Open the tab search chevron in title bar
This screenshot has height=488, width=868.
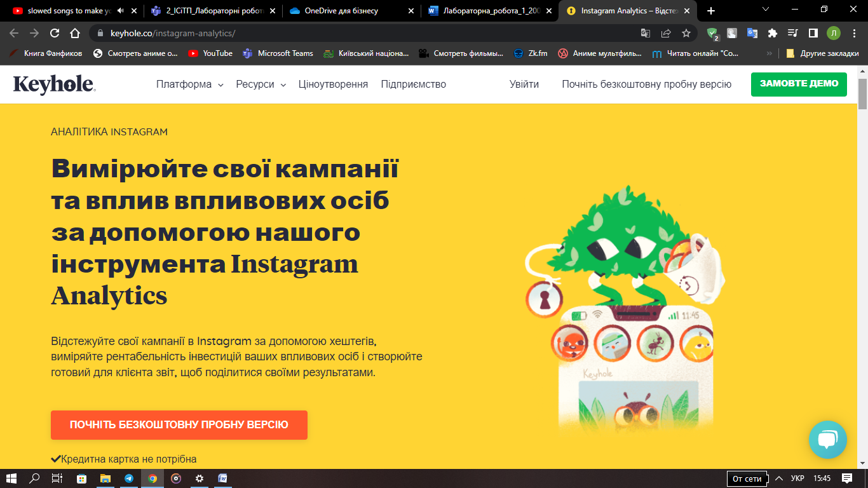point(766,10)
